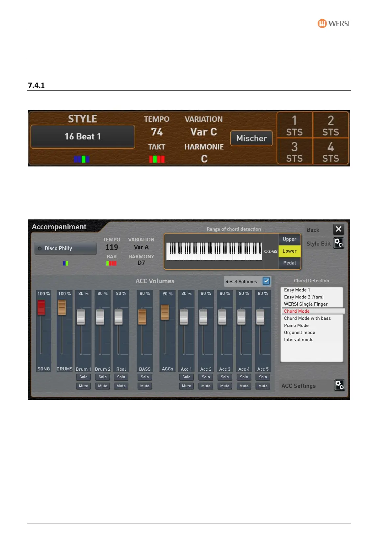Click the BASS volume fader

142,316
